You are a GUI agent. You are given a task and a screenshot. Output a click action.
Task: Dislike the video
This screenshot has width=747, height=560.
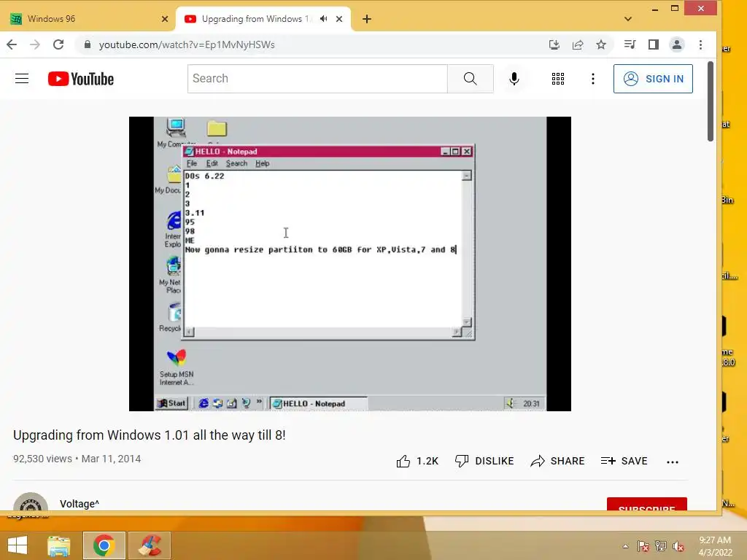[x=484, y=461]
